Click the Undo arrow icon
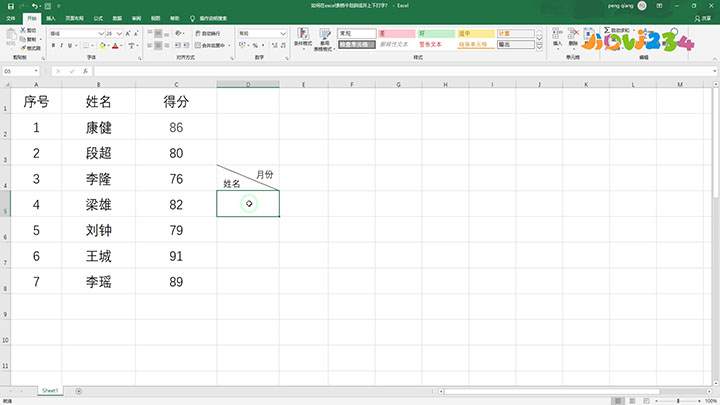720x405 pixels. [35, 6]
